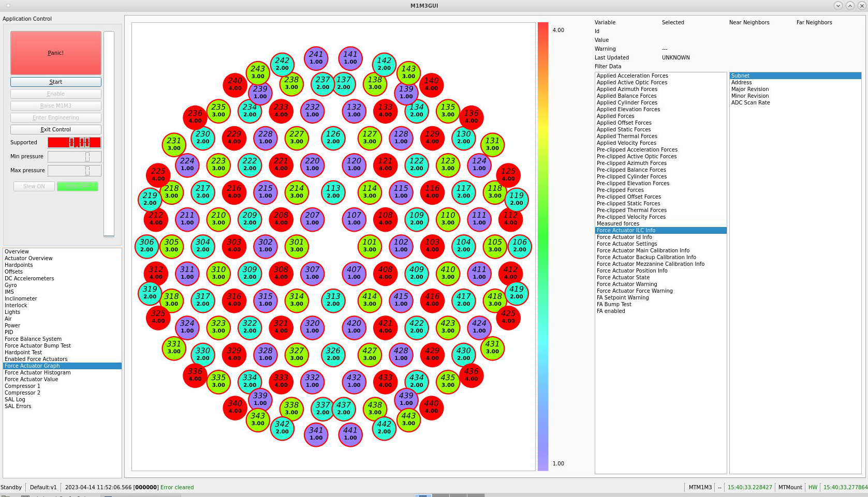This screenshot has height=497, width=868.
Task: Click the Enable button
Action: tap(56, 94)
